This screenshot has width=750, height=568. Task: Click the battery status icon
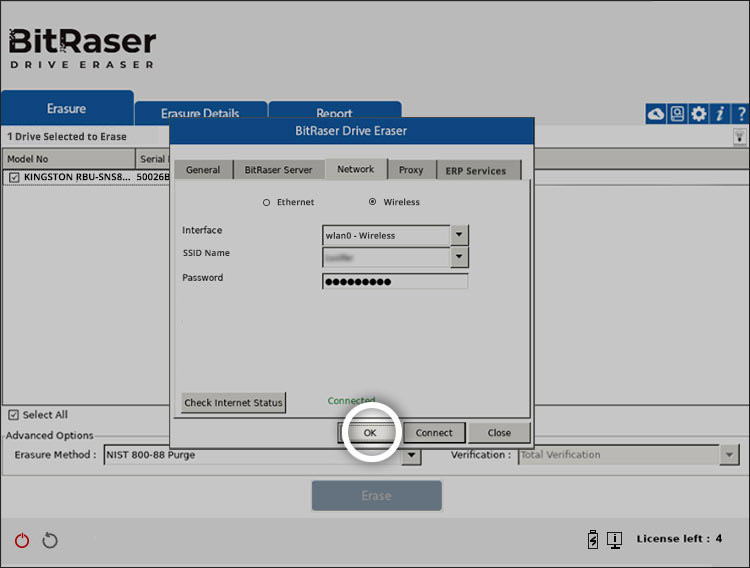(593, 539)
